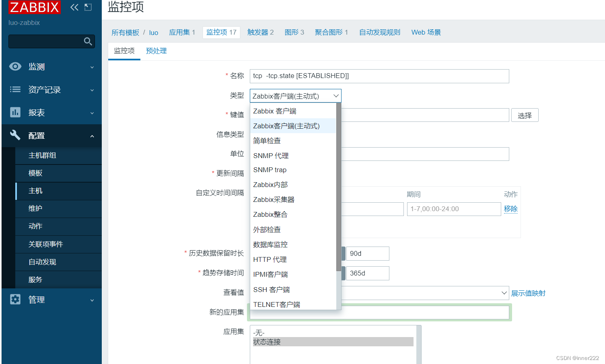This screenshot has height=364, width=605.
Task: Toggle kiosk mode icon next to logo
Action: click(88, 7)
